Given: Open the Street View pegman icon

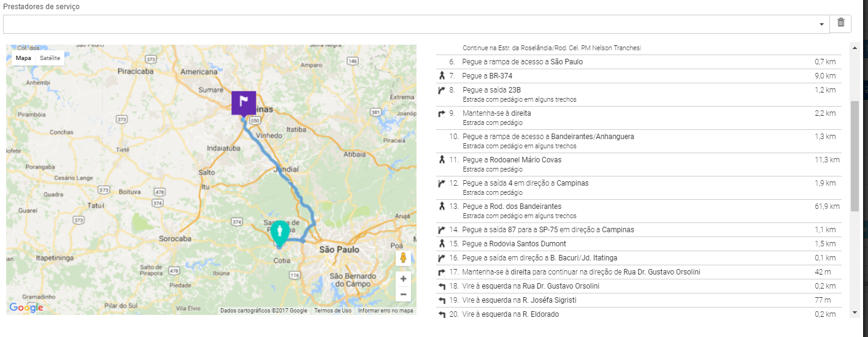Looking at the screenshot, I should pos(403,257).
